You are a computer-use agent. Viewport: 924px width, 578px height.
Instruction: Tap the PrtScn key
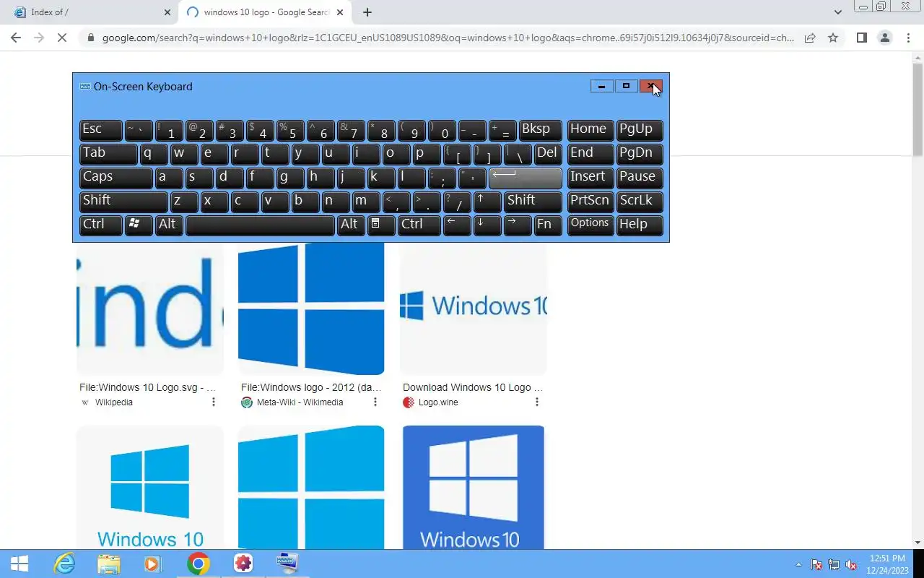(x=590, y=201)
